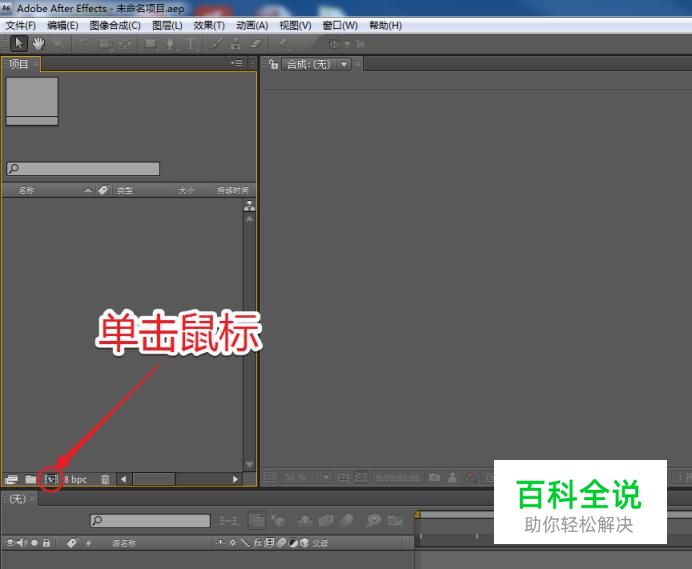Image resolution: width=692 pixels, height=569 pixels.
Task: Select the Brush tool
Action: click(216, 44)
